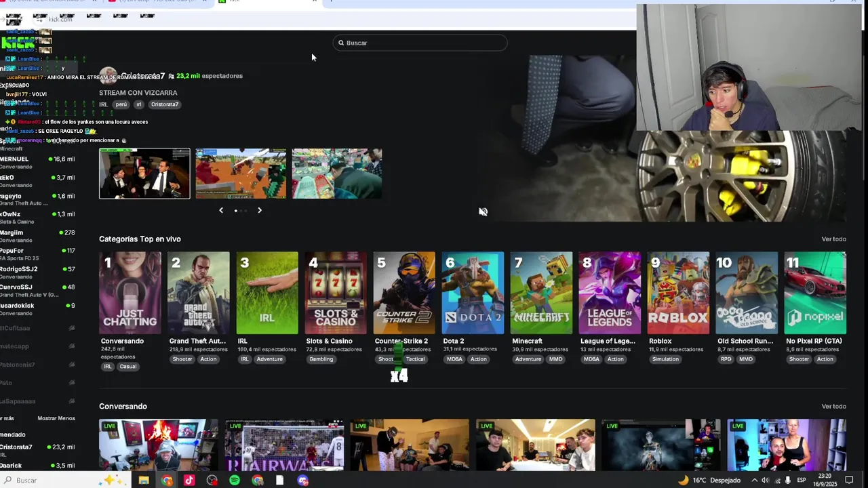Click the RPG tag under Old School RuneScape
The height and width of the screenshot is (488, 868).
click(726, 359)
